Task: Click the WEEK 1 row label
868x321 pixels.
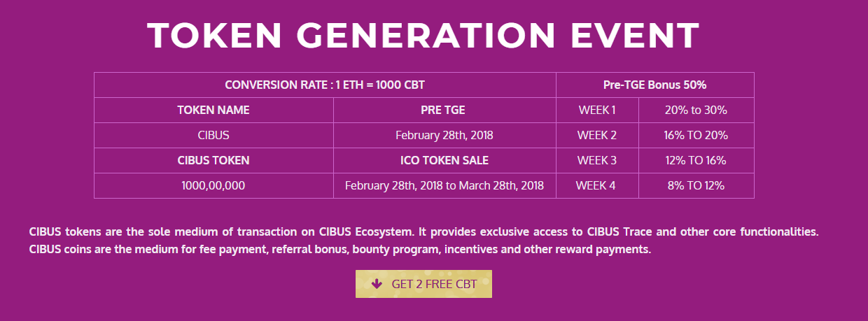Action: pos(597,110)
